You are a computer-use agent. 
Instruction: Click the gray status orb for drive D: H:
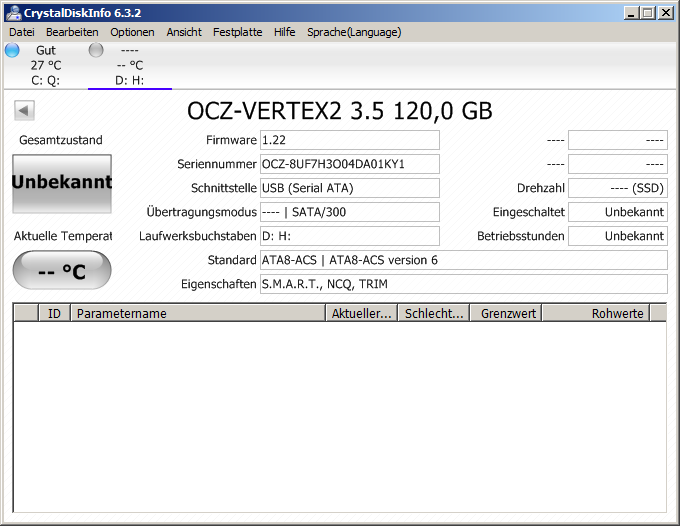[x=96, y=50]
